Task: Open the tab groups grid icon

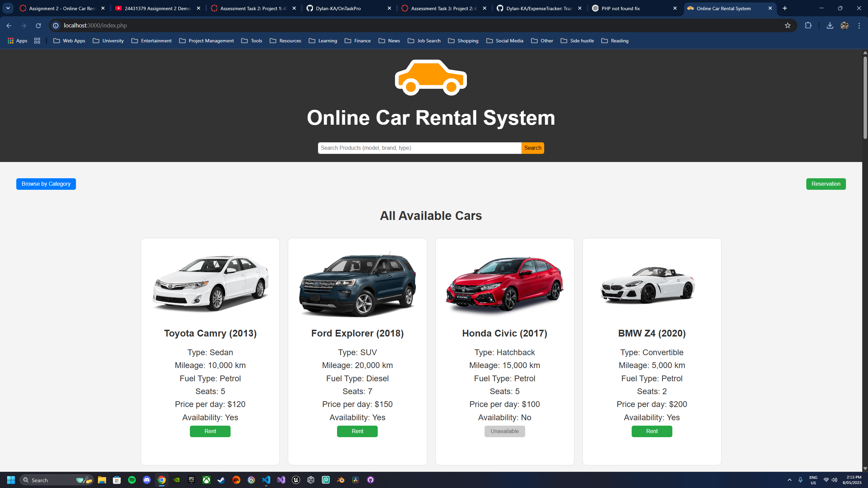Action: point(37,41)
